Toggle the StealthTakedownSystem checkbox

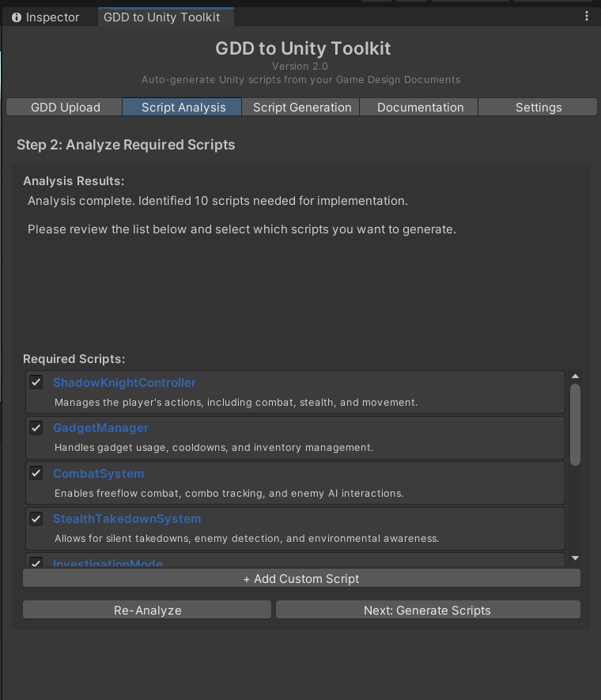click(x=36, y=519)
